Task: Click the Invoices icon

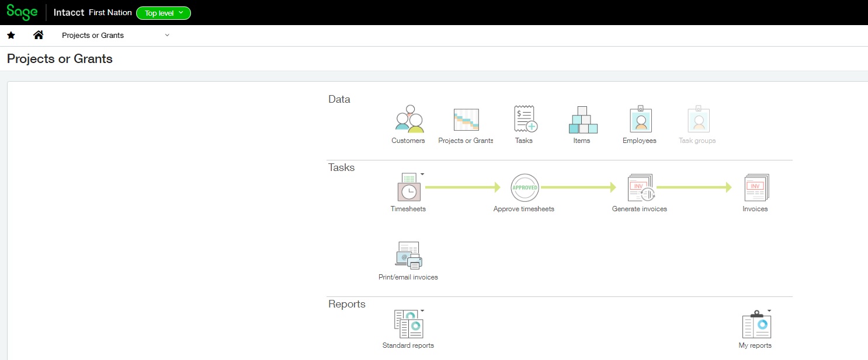Action: point(755,188)
